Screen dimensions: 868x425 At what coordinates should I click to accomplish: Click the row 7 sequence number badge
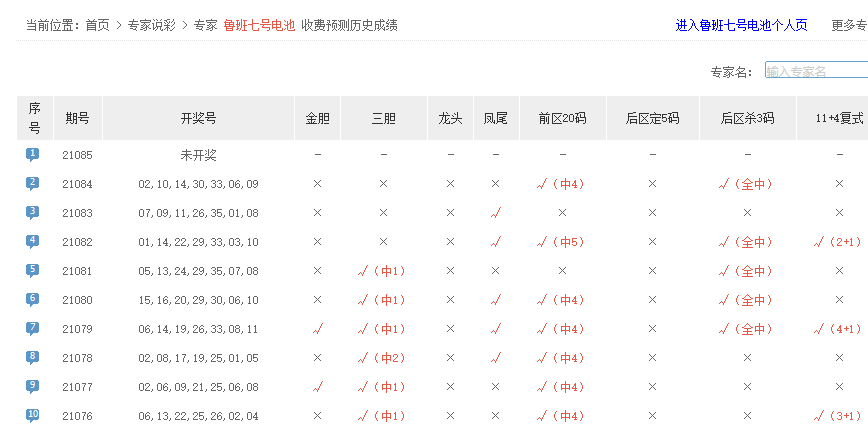[x=33, y=329]
